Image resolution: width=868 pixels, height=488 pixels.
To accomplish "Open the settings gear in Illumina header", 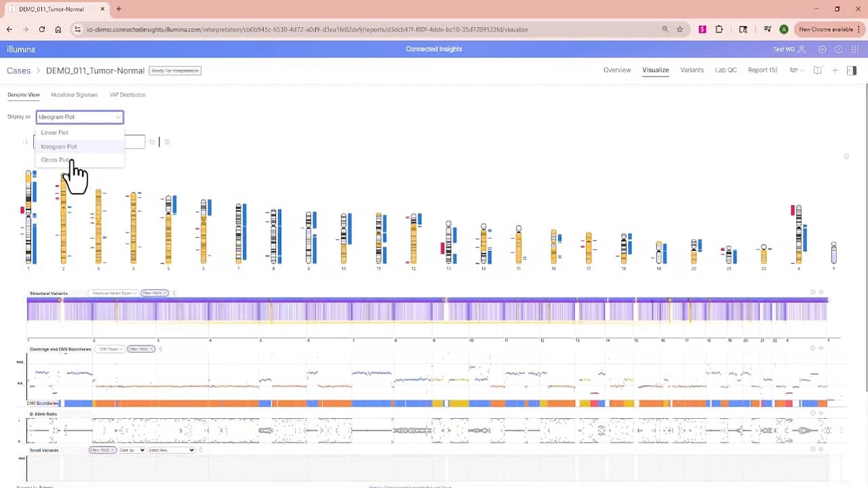I will pos(823,49).
